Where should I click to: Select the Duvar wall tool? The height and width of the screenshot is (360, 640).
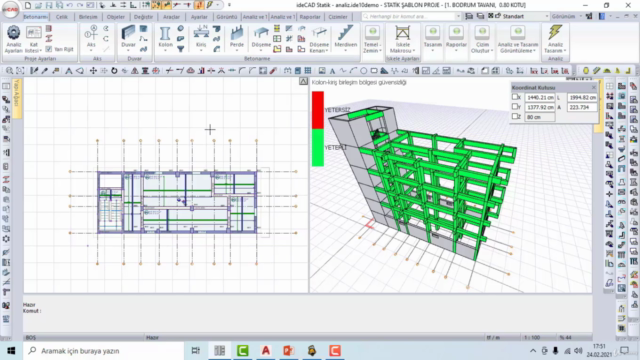click(x=128, y=39)
